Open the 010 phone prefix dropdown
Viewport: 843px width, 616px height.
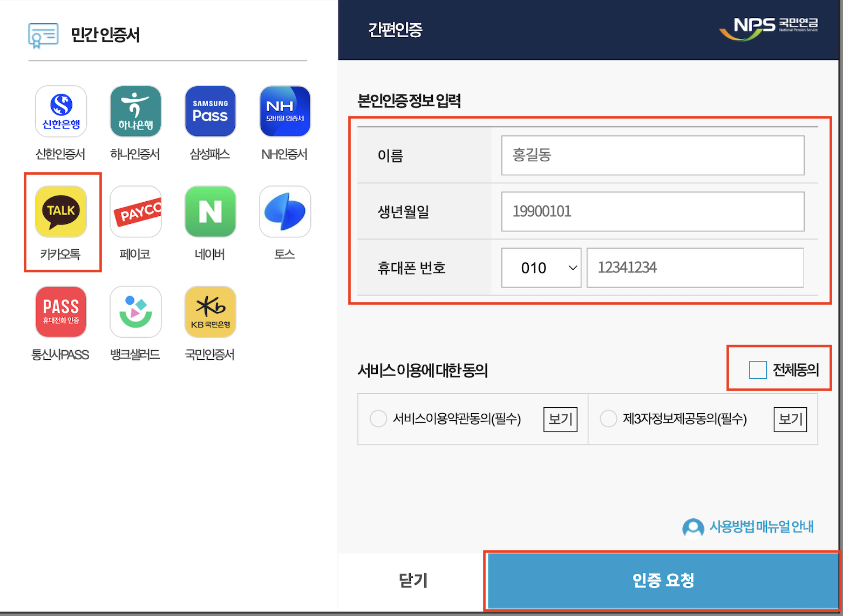541,267
